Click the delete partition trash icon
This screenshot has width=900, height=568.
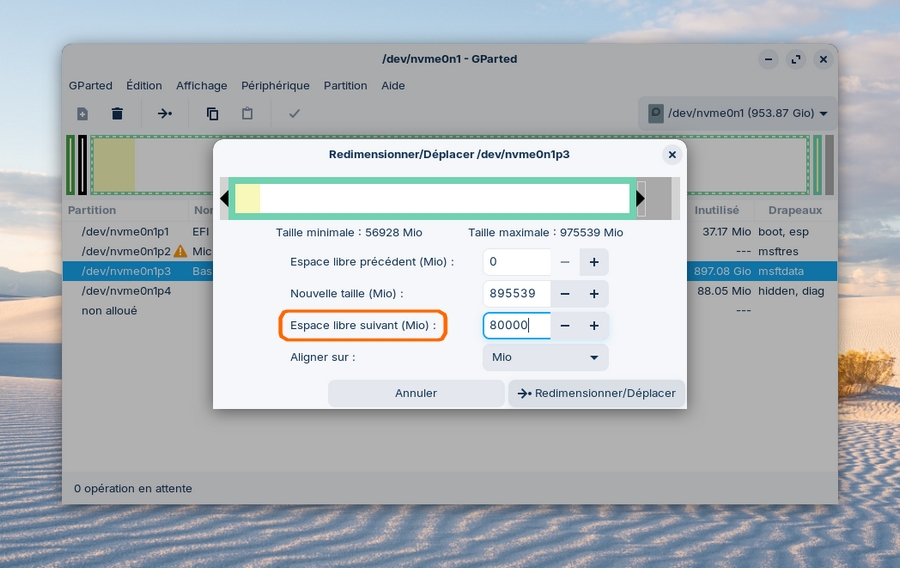117,114
